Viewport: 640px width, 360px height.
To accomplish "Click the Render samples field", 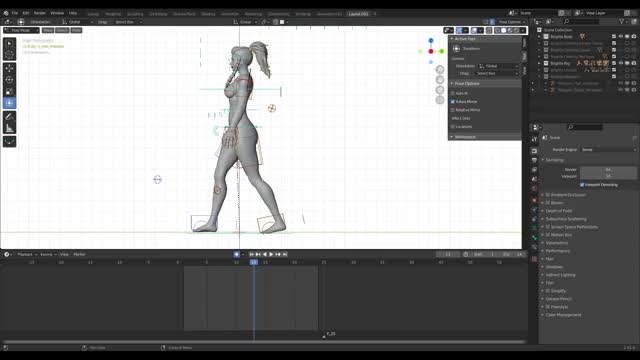I will point(608,170).
